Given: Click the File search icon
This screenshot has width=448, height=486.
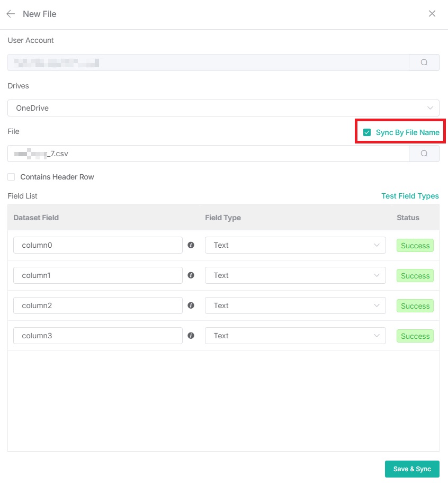Looking at the screenshot, I should [424, 154].
